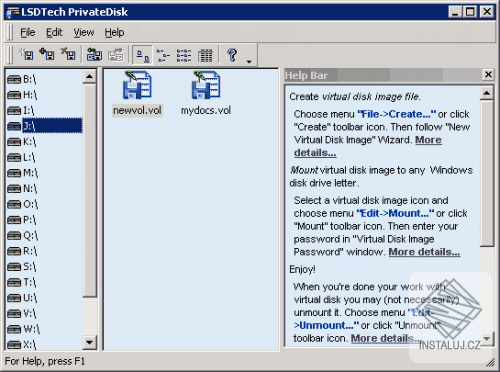
Task: Click the LSDTech PrivateDisk title bar icon
Action: point(13,12)
